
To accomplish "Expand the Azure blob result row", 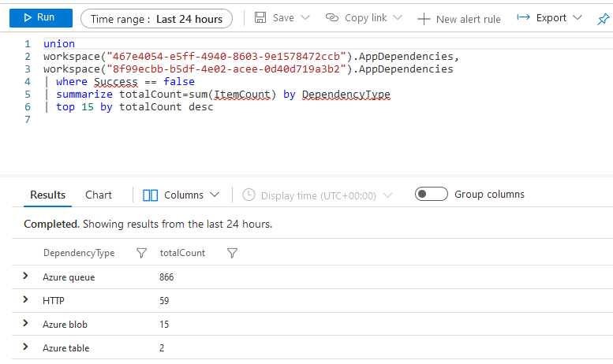I will (x=25, y=324).
